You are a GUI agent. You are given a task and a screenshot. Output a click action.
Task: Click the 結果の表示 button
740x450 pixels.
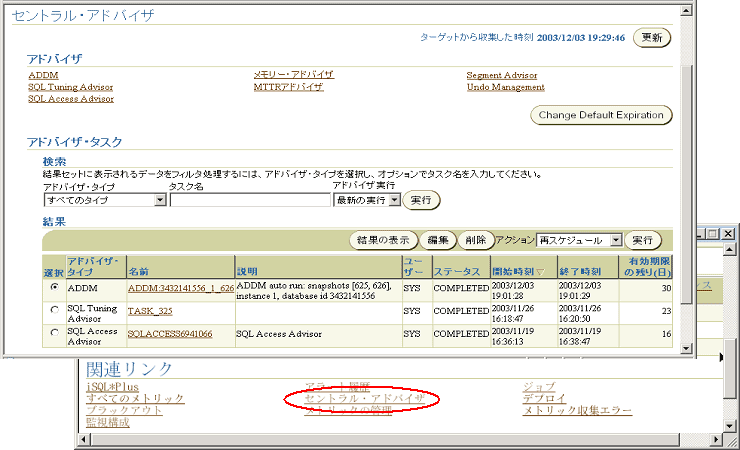click(x=385, y=241)
